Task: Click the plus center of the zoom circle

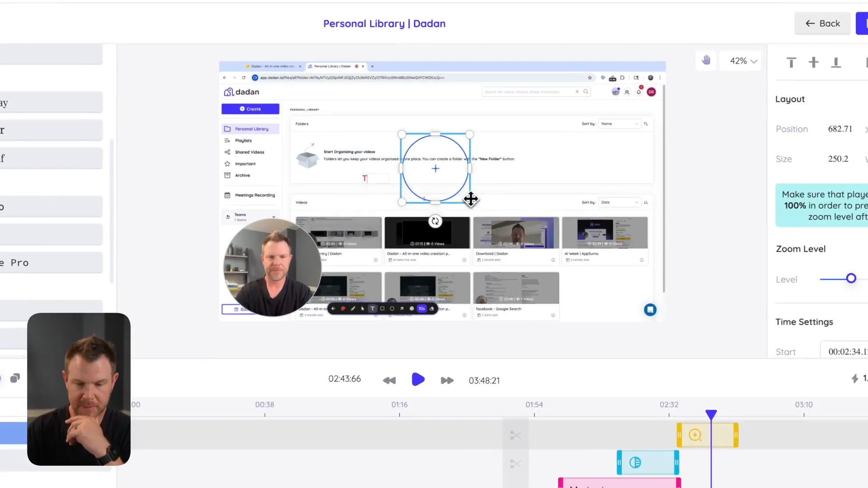Action: [x=435, y=169]
